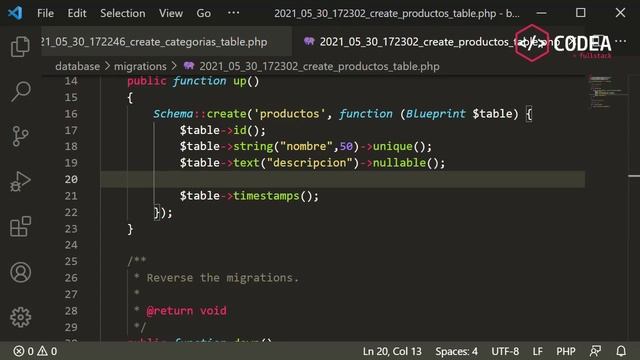Open the Accounts menu
The image size is (640, 360).
20,272
